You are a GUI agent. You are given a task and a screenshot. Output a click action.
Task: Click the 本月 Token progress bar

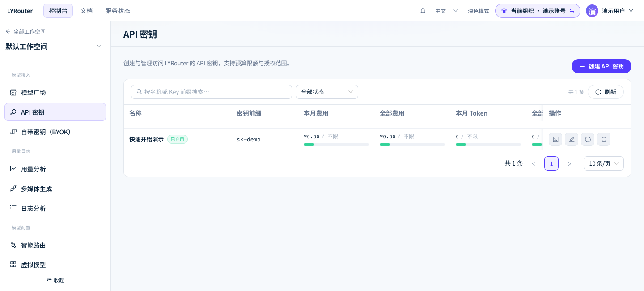tap(488, 145)
